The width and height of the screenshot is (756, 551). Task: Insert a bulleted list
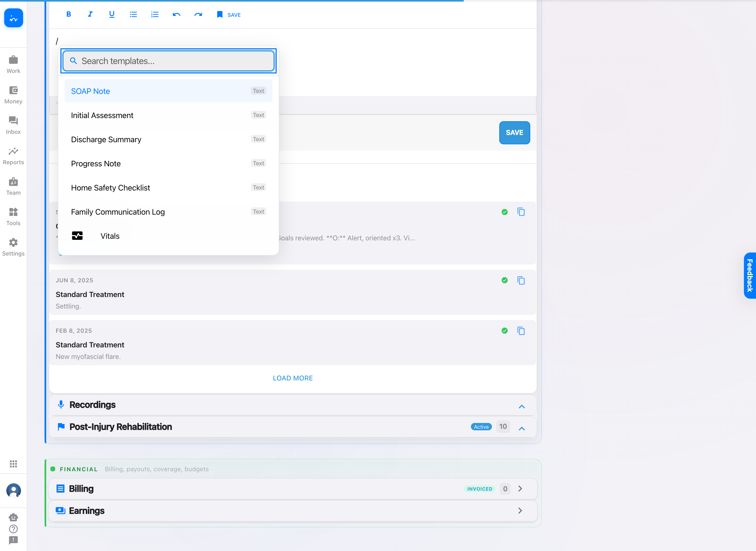(x=133, y=14)
